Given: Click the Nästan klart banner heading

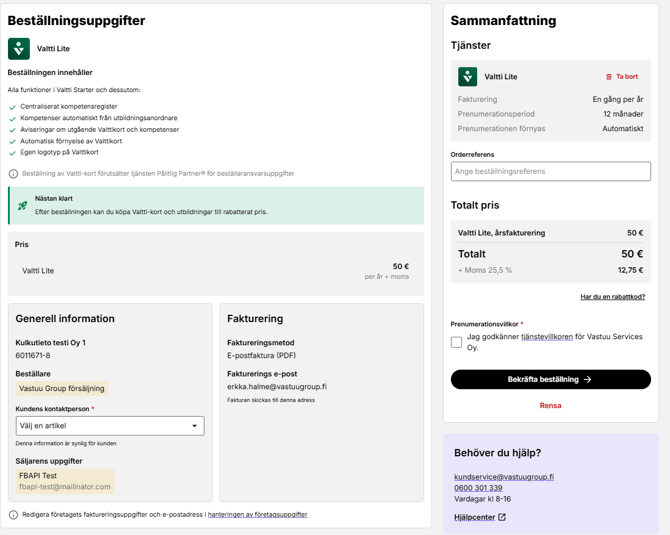Looking at the screenshot, I should [54, 199].
